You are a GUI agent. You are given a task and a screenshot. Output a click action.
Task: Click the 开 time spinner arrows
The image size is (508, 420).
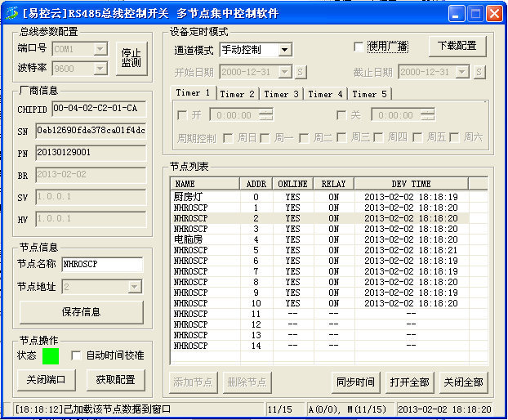click(x=267, y=115)
